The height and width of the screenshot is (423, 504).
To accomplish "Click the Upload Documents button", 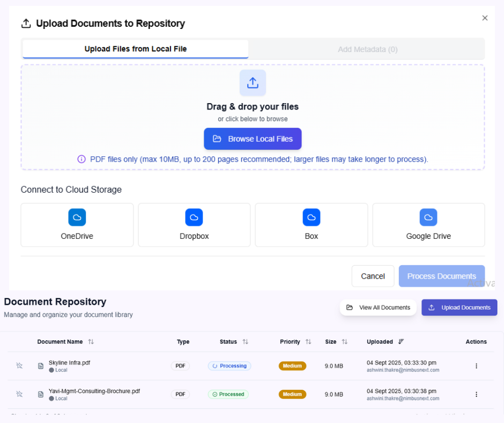I will (459, 308).
